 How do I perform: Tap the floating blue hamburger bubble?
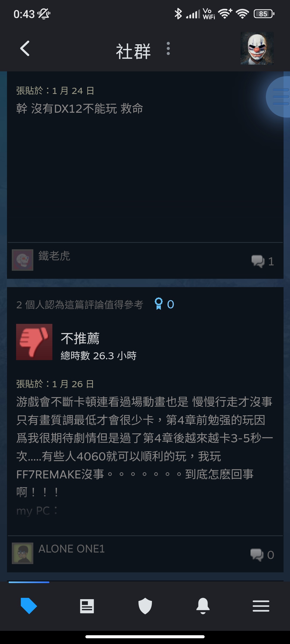pos(278,97)
